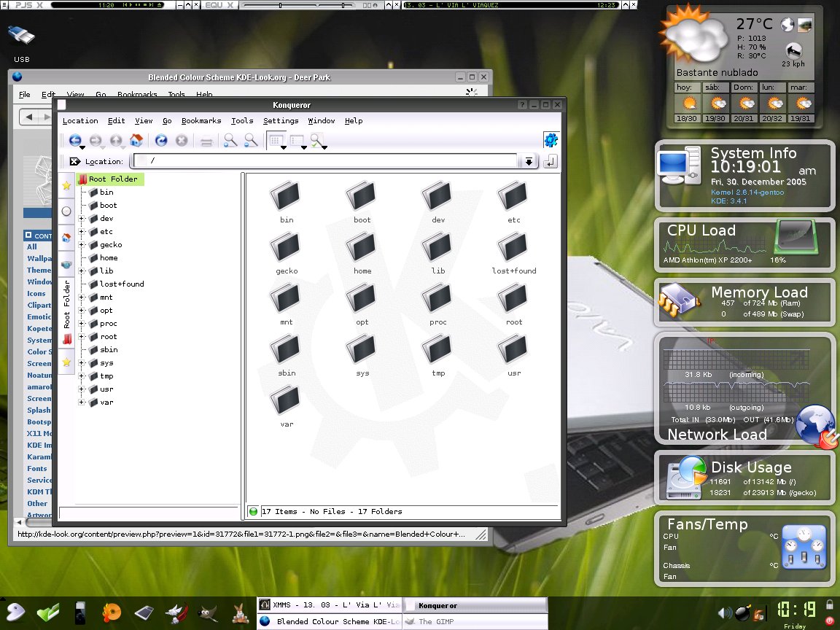The image size is (840, 630).
Task: Click the iPod device icon in the panel
Action: click(79, 612)
